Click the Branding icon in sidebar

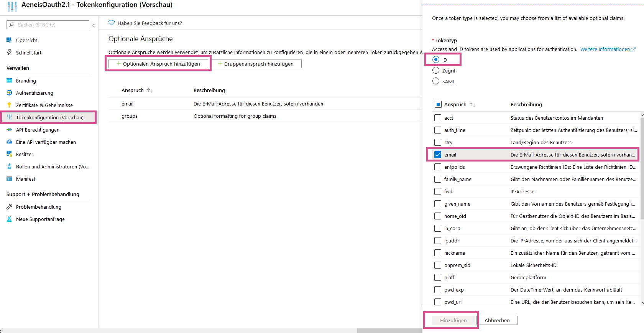9,81
